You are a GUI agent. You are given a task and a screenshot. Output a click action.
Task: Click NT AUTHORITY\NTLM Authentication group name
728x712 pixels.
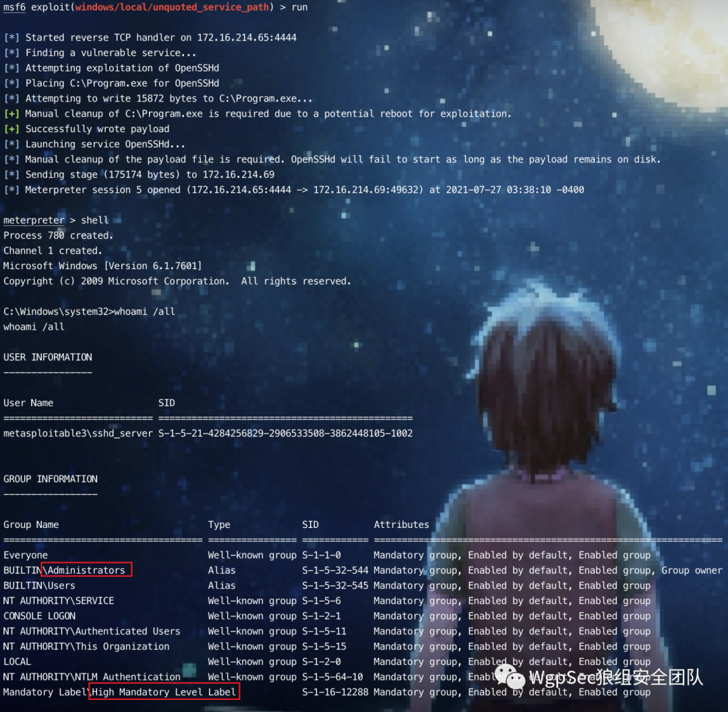pos(92,677)
